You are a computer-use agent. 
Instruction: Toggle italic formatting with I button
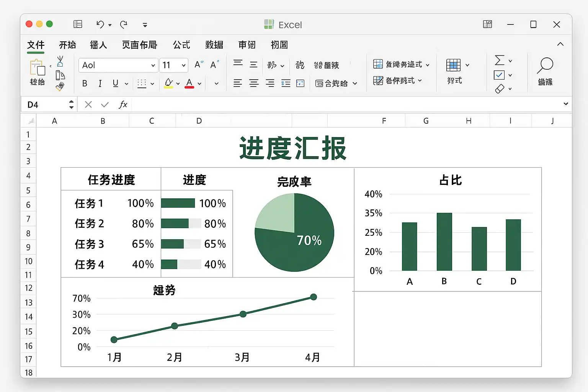click(x=100, y=83)
